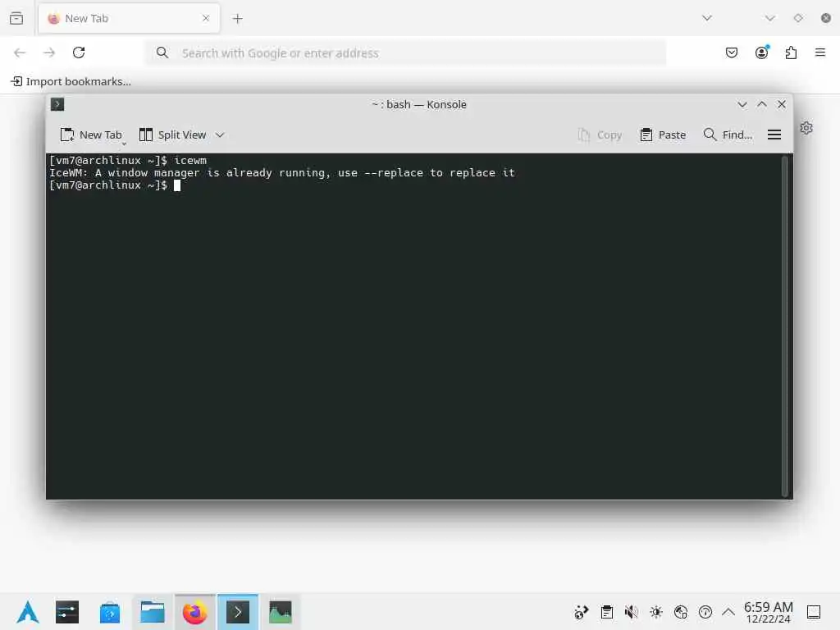The width and height of the screenshot is (840, 630).
Task: Click the Copy button in Konsole
Action: 600,135
